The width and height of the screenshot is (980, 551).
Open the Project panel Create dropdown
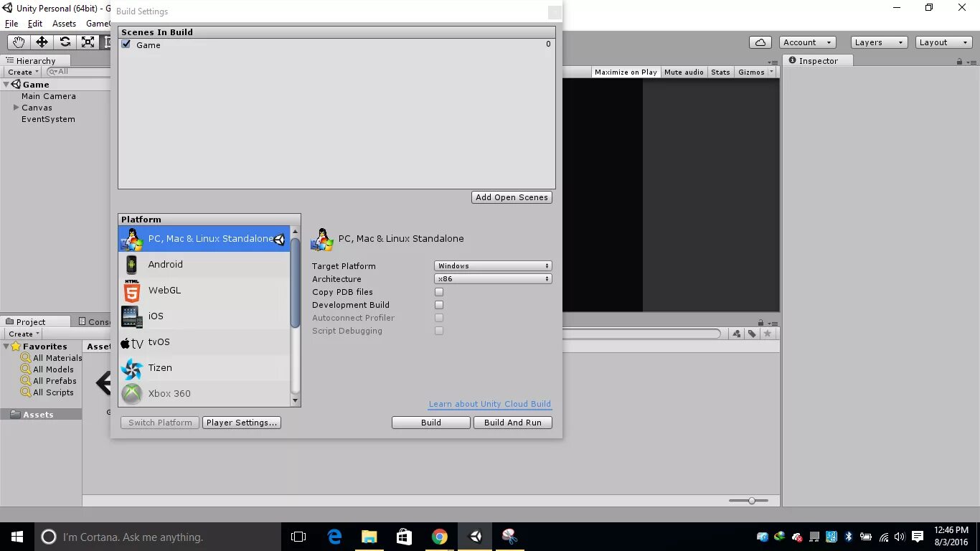pyautogui.click(x=24, y=334)
